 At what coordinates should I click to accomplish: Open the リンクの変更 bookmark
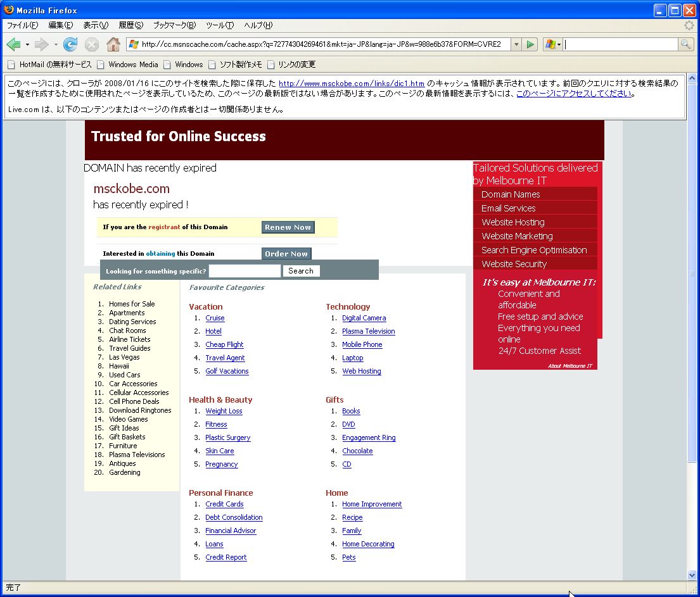[x=291, y=65]
